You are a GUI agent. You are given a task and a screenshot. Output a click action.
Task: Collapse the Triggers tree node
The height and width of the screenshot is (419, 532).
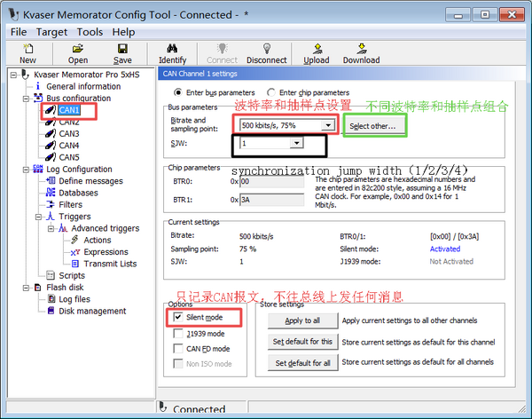[x=38, y=217]
